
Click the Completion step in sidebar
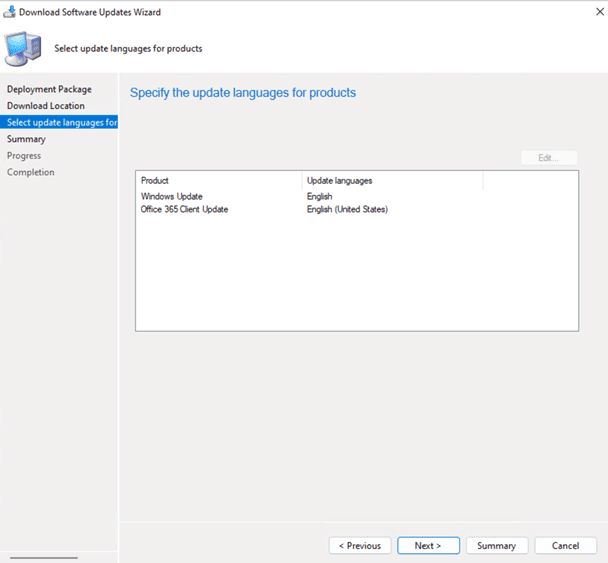pos(31,172)
